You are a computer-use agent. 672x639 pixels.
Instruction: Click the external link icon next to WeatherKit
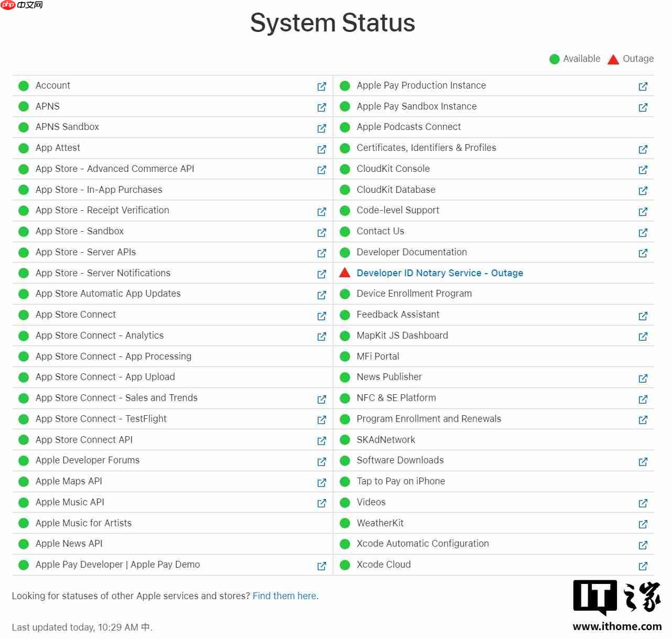(643, 524)
